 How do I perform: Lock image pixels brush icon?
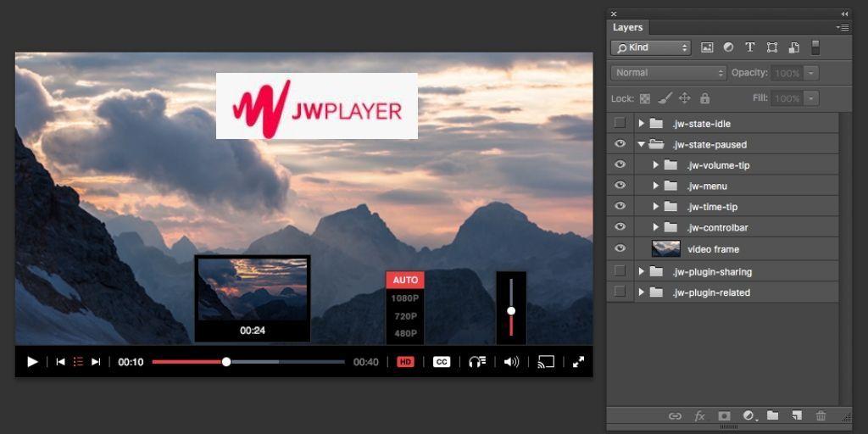[665, 98]
